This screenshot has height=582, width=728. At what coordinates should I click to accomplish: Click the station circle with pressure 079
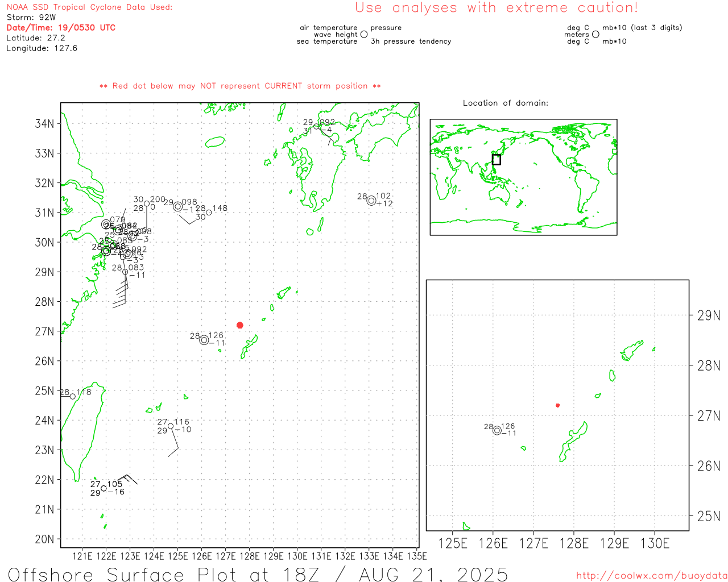point(106,225)
